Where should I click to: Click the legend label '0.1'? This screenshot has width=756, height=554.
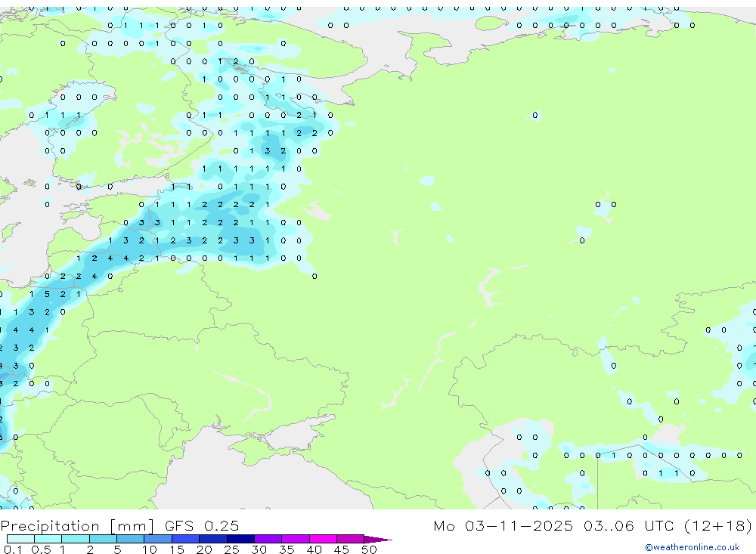coord(13,549)
